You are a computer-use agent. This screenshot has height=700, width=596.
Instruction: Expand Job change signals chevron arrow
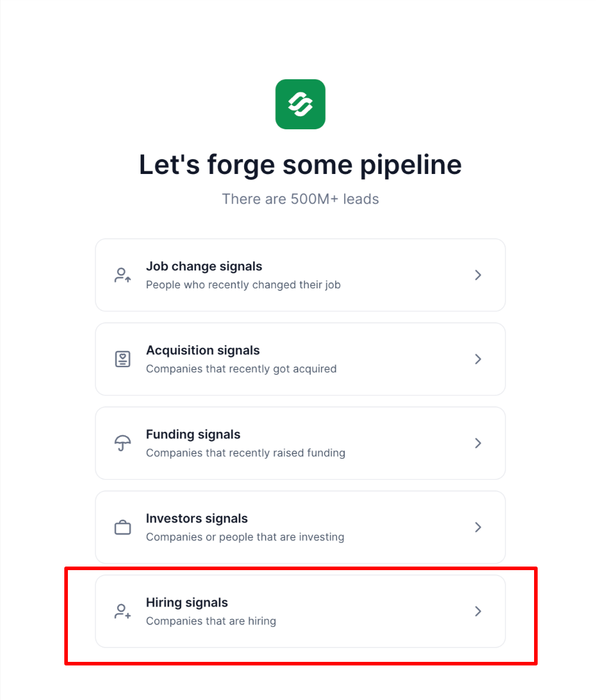point(478,275)
